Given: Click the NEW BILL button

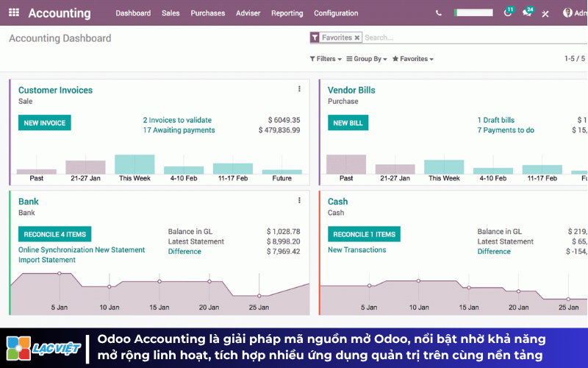Looking at the screenshot, I should click(348, 123).
